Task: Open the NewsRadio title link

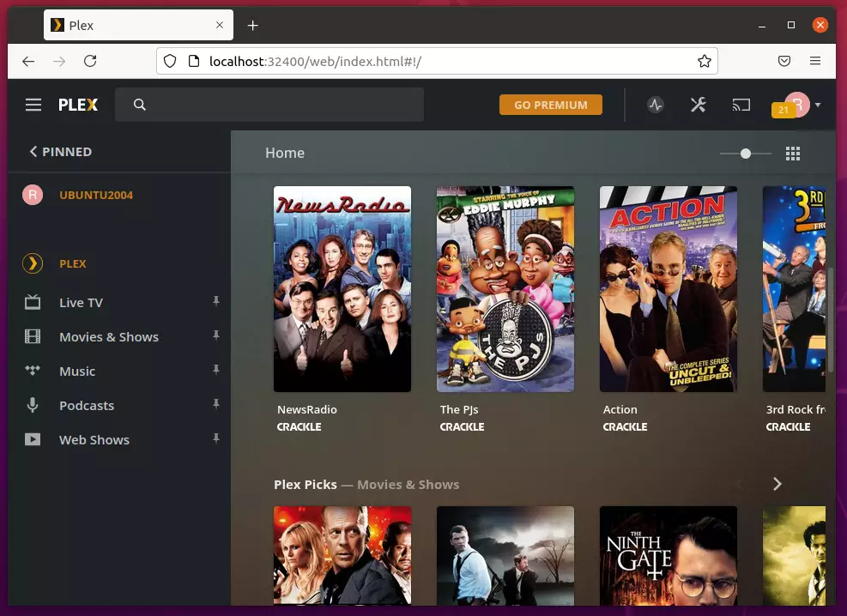Action: (307, 410)
